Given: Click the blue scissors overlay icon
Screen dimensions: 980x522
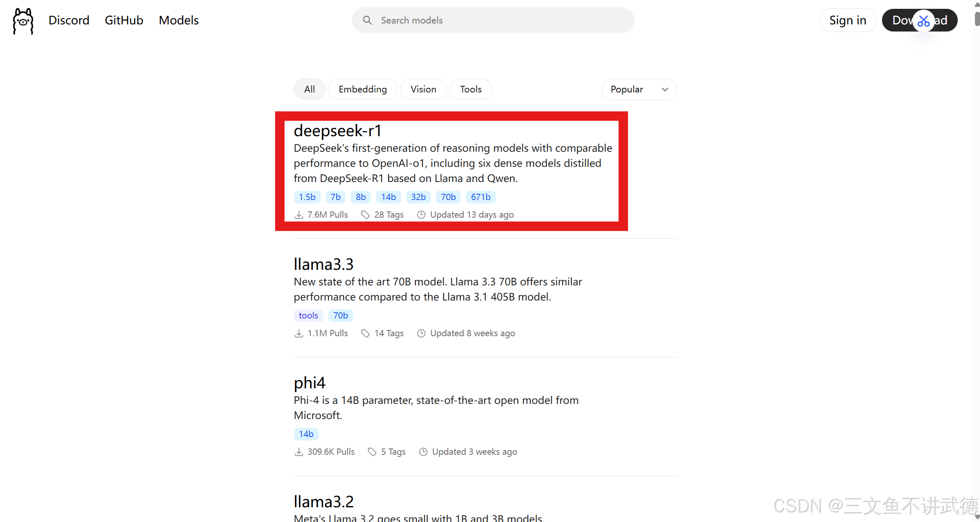Looking at the screenshot, I should point(923,21).
